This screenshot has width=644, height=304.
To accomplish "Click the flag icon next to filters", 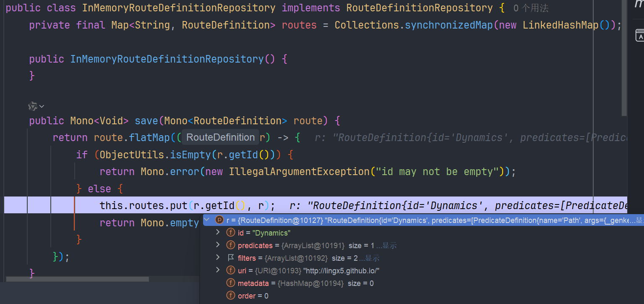I will point(230,257).
